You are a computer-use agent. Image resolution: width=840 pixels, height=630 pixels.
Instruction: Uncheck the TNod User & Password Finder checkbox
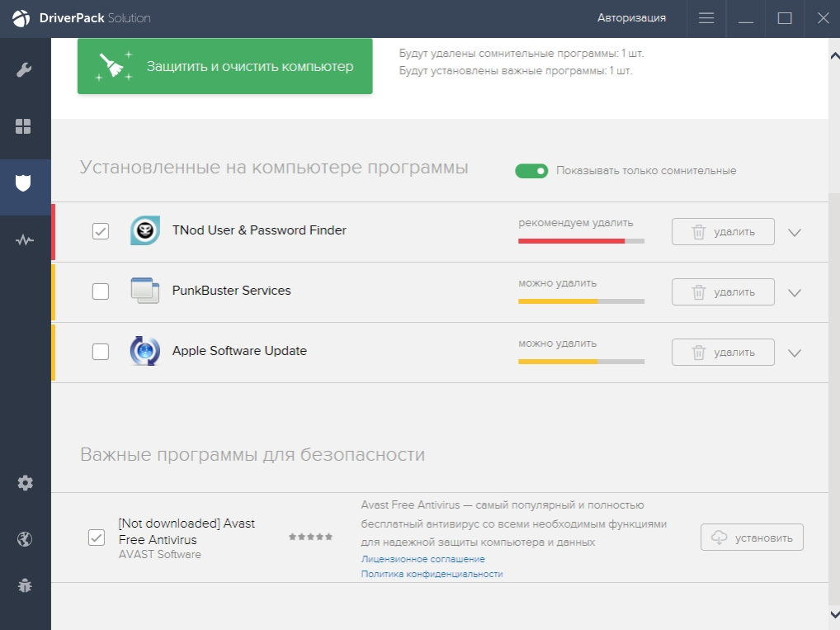(101, 231)
